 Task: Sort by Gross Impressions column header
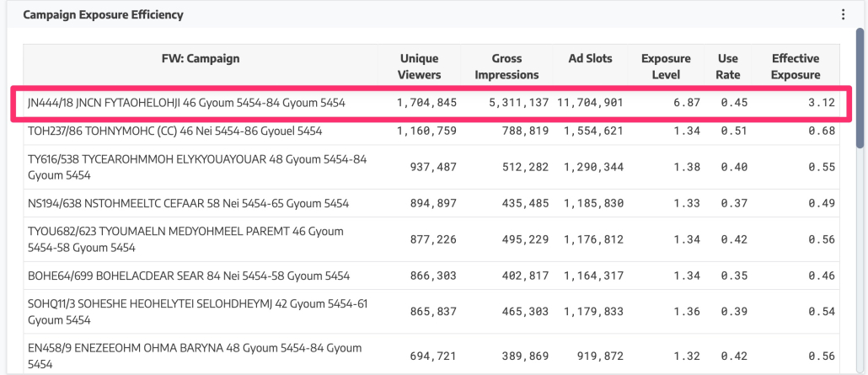tap(506, 67)
